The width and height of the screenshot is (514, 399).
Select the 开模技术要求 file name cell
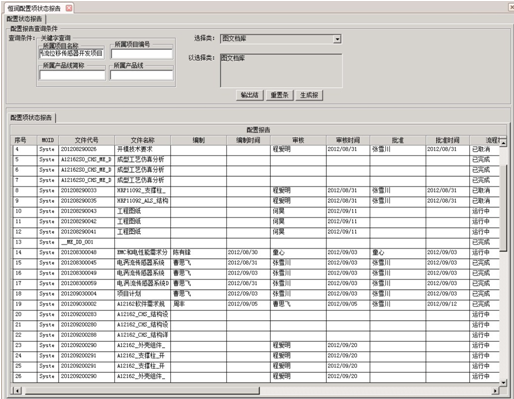pos(142,149)
